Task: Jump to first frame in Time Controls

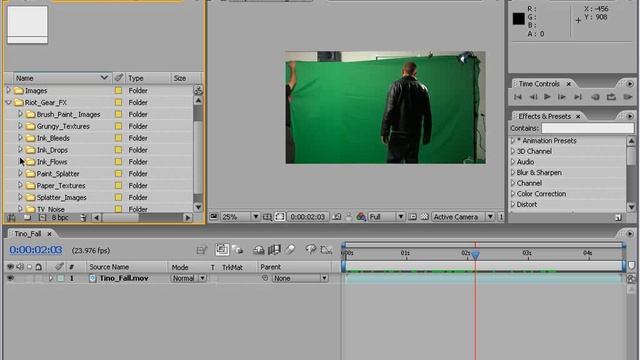Action: click(518, 97)
